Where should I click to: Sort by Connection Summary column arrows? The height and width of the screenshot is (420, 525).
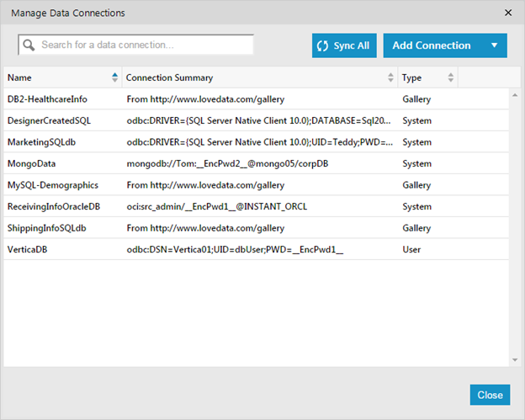pos(390,78)
